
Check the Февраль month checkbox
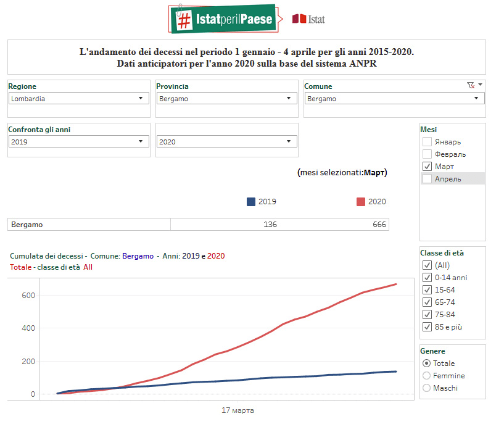click(427, 154)
